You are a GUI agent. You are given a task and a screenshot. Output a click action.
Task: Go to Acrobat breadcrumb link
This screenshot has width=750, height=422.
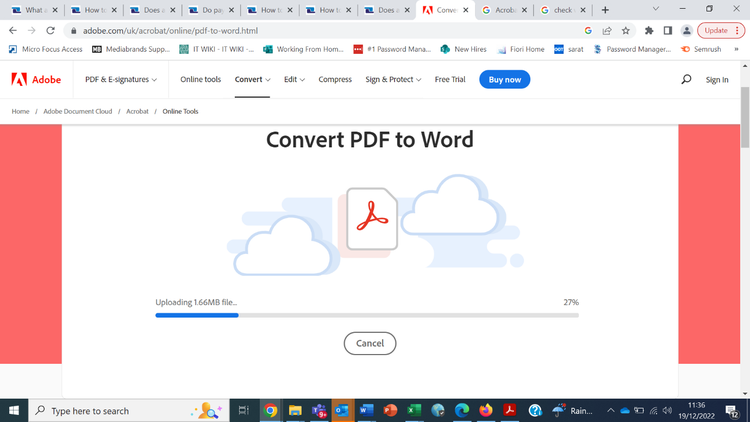pyautogui.click(x=137, y=111)
